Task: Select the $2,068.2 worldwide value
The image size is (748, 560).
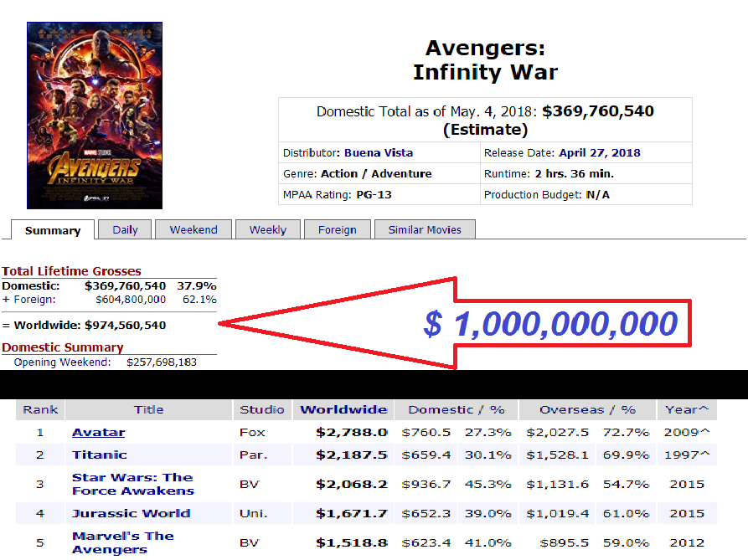Action: [352, 484]
